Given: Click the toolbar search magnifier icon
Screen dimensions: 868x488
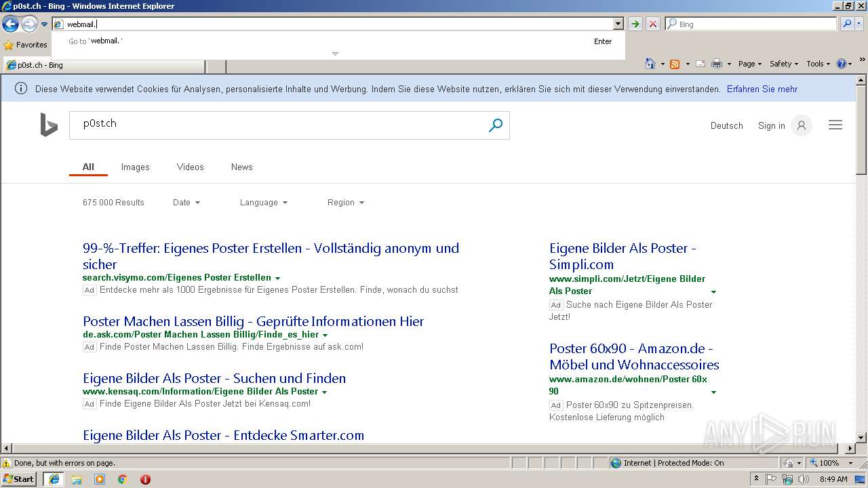Looking at the screenshot, I should point(847,24).
